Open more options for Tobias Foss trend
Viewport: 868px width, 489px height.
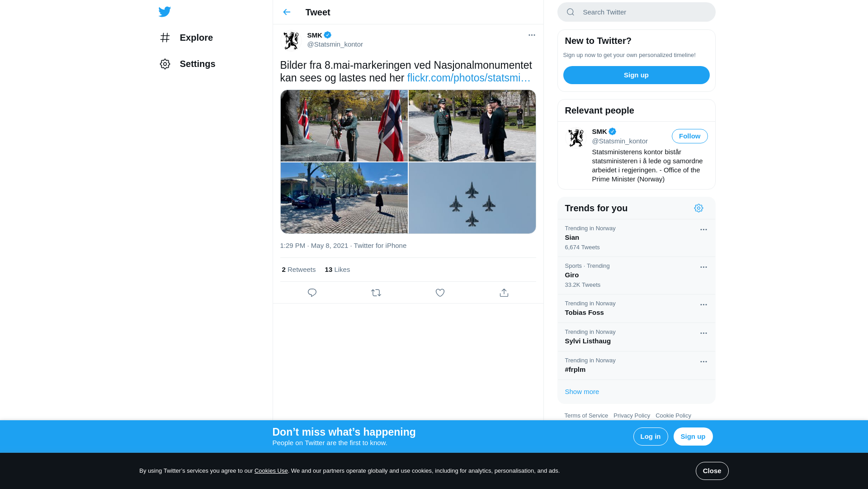[703, 305]
